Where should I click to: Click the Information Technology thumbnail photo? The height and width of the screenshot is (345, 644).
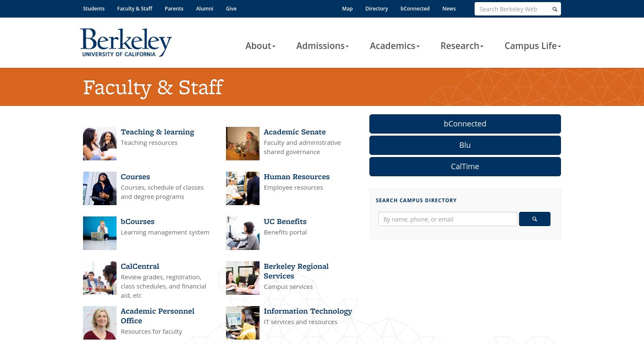click(x=243, y=323)
